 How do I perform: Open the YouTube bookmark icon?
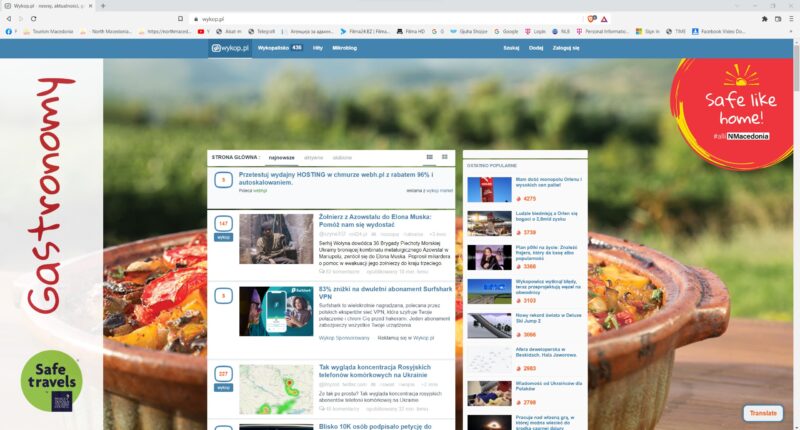(x=201, y=31)
